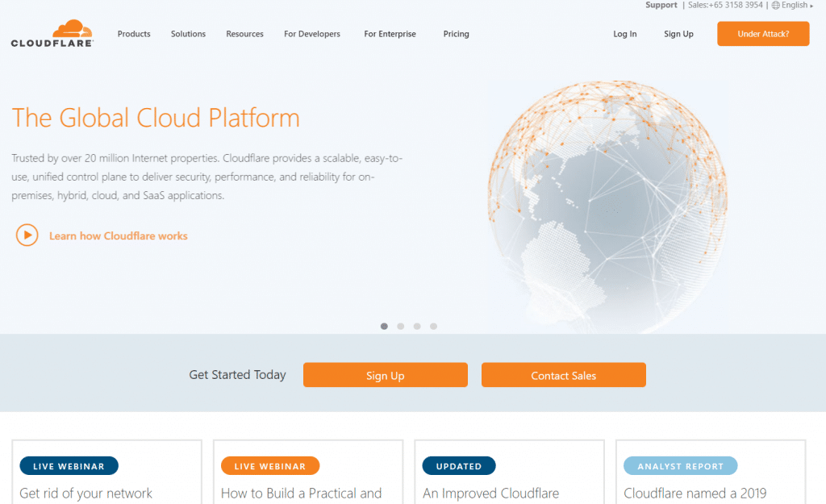Click the Contact Sales button
Image resolution: width=826 pixels, height=504 pixels.
point(563,375)
